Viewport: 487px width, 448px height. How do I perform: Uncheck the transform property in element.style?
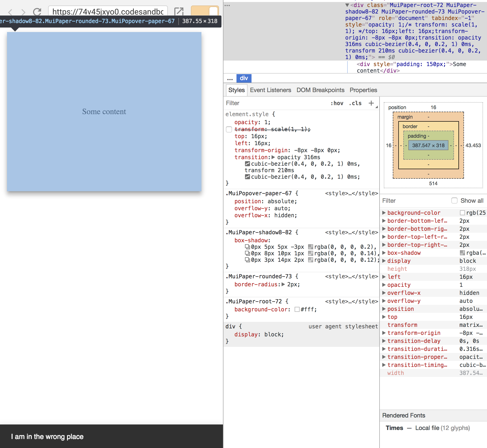point(229,129)
